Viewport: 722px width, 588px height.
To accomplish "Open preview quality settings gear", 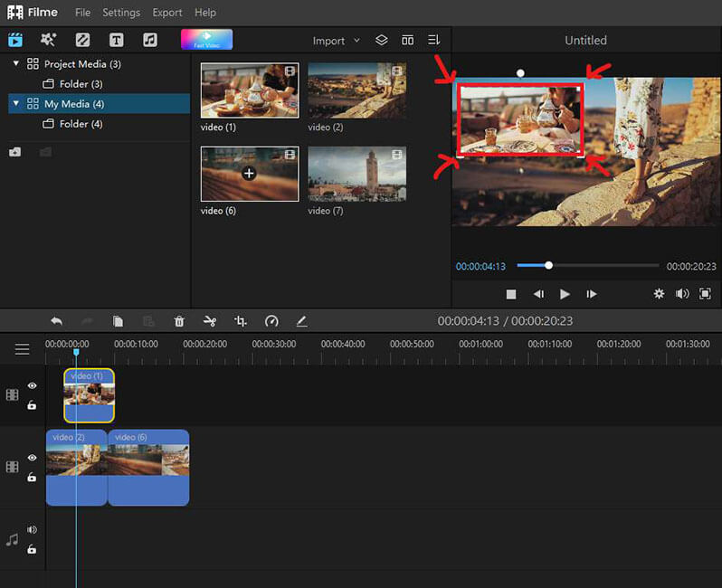I will (x=659, y=294).
